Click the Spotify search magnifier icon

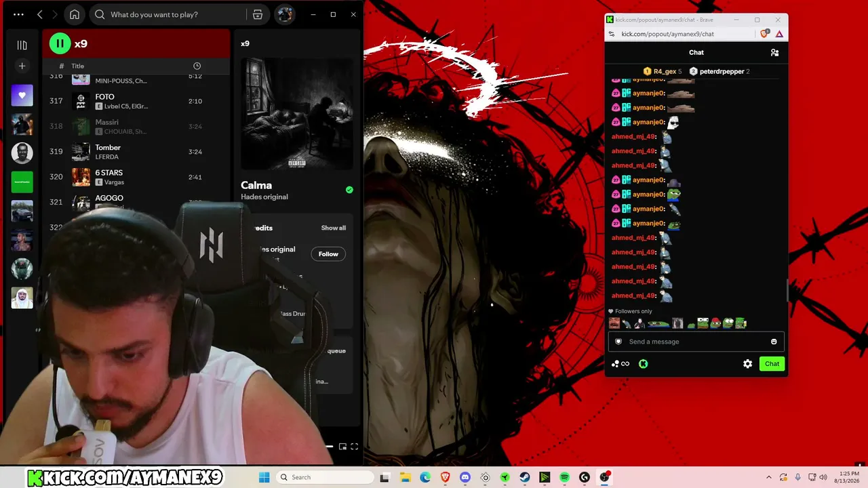[100, 14]
